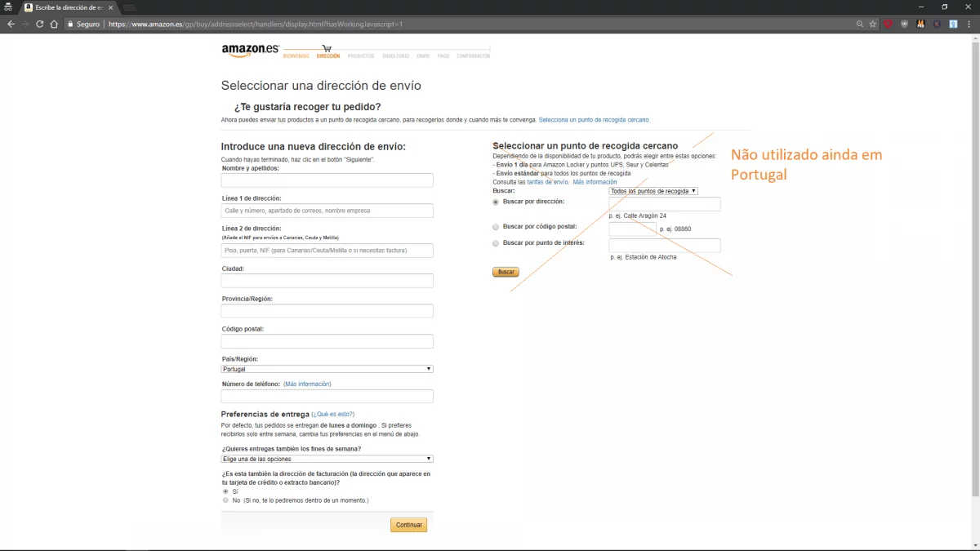
Task: Focus the pickup search postal code field
Action: (x=633, y=229)
